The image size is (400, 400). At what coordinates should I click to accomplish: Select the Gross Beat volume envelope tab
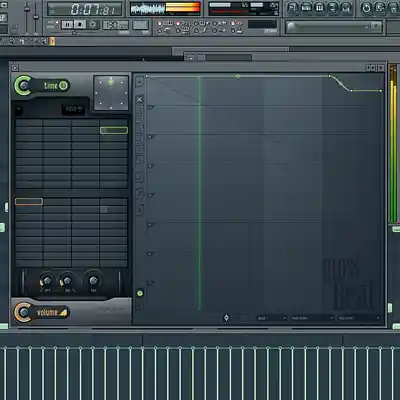(x=42, y=312)
